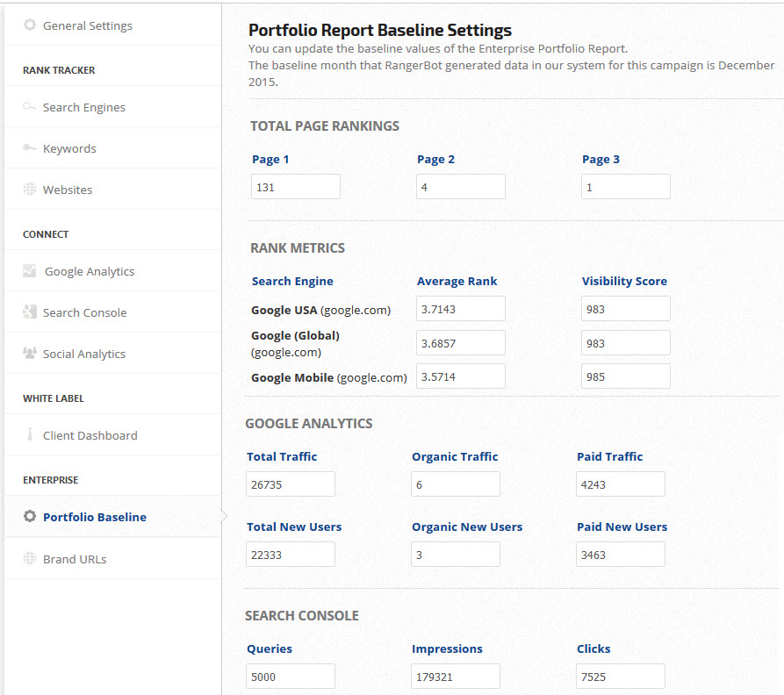Edit the Page 2 rankings field
This screenshot has width=784, height=695.
tap(460, 187)
